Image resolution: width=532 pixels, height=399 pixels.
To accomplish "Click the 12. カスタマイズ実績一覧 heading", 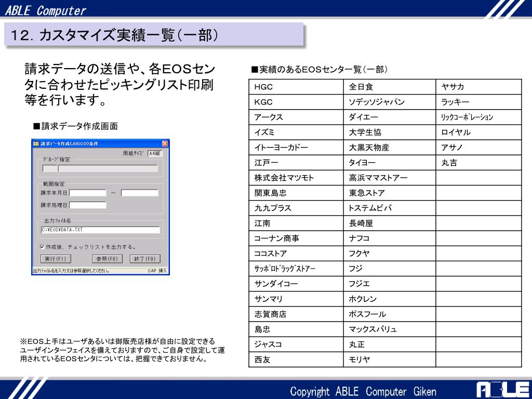I will click(114, 35).
